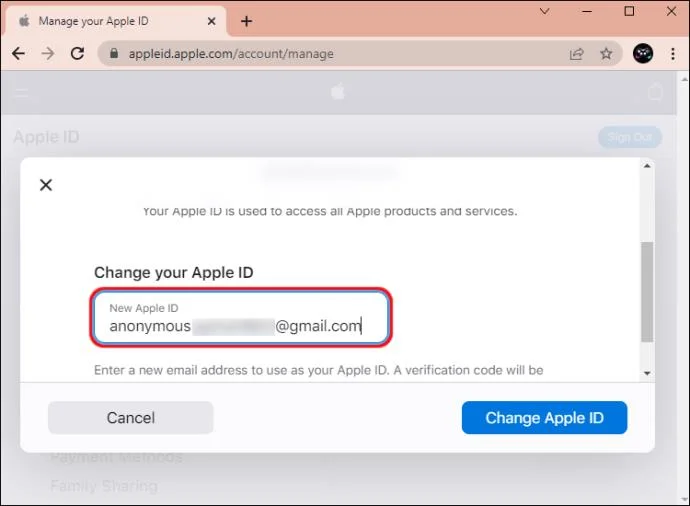690x506 pixels.
Task: Minimize the browser window
Action: coord(587,11)
